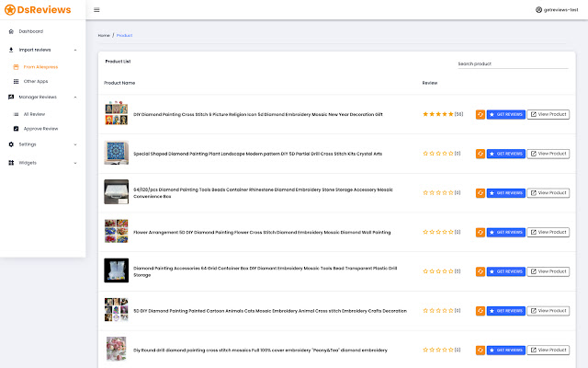The height and width of the screenshot is (368, 588).
Task: Collapse the Manager Reviews section
Action: tap(74, 97)
